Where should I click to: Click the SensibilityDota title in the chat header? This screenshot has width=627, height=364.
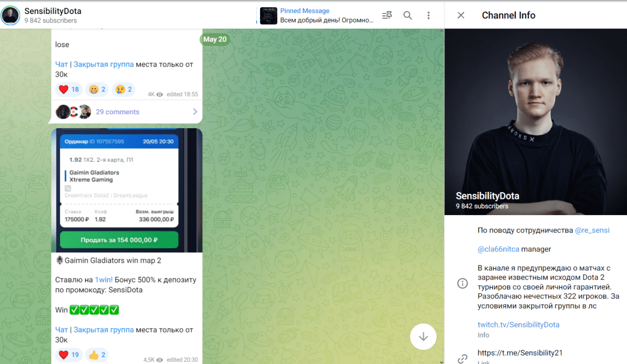(x=53, y=11)
